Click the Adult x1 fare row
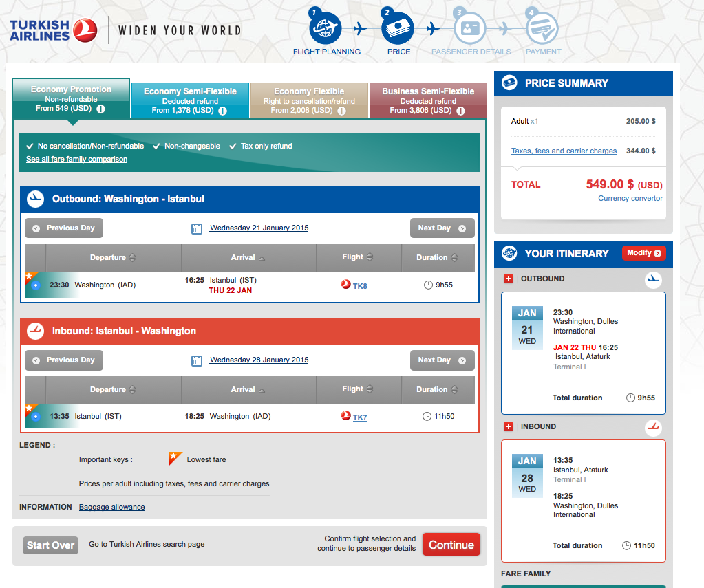The height and width of the screenshot is (588, 704). [x=583, y=121]
